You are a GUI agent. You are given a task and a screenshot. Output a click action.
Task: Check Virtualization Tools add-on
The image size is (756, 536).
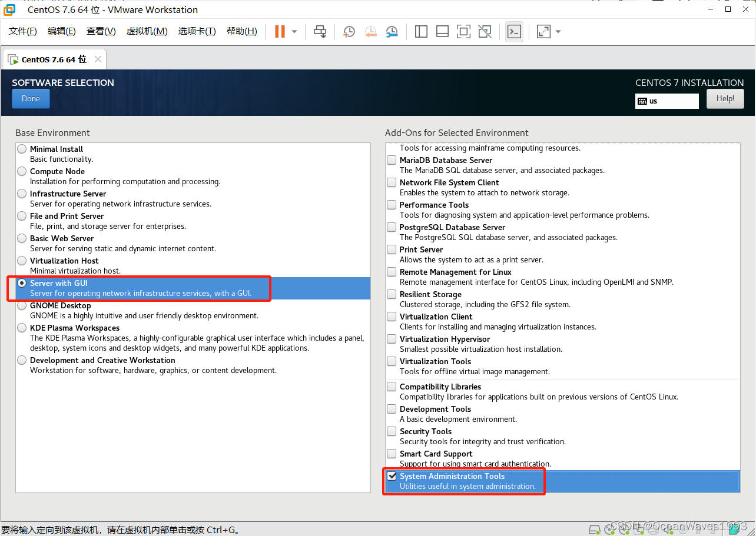392,361
